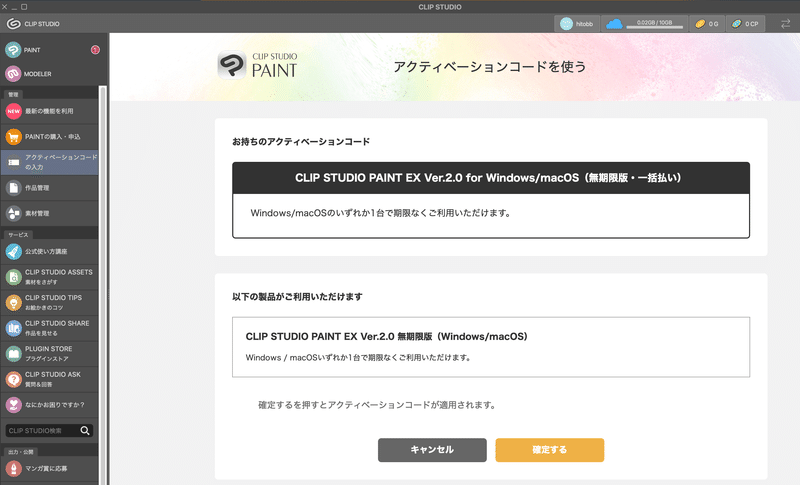Select the activation code input icon
This screenshot has height=485, width=800.
pos(13,162)
